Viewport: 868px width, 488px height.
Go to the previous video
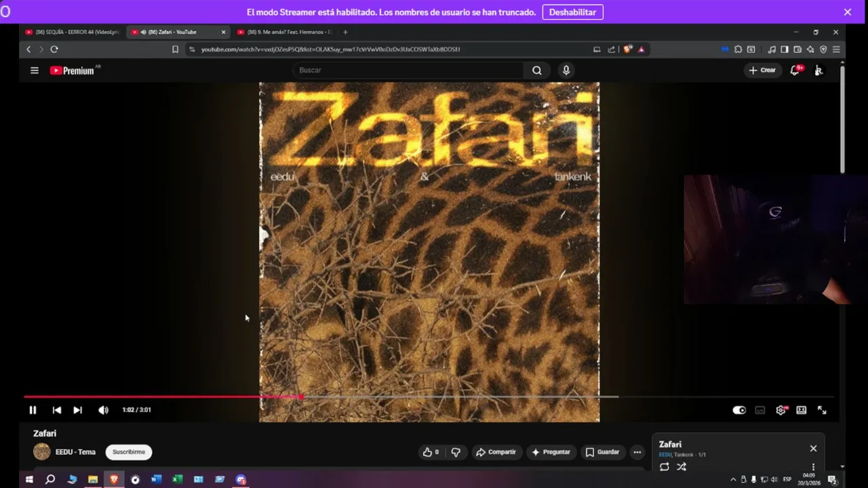(57, 410)
